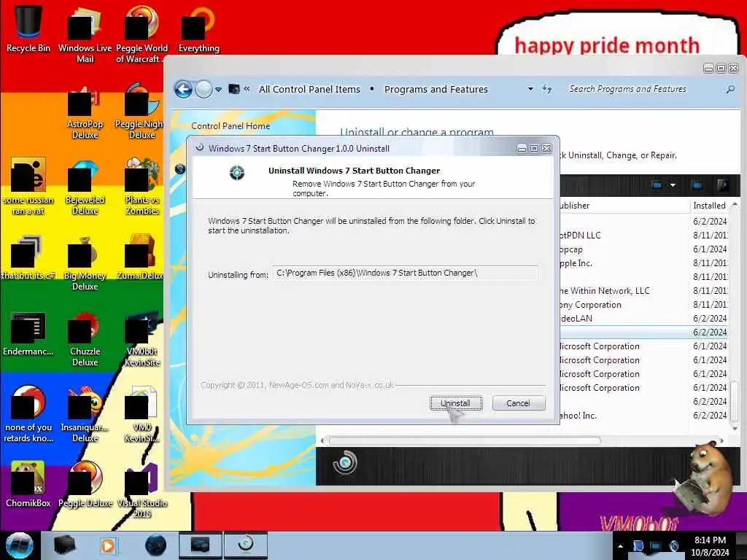Screen dimensions: 747x560
Task: Select the VideoLAN publisher row
Action: (644, 319)
